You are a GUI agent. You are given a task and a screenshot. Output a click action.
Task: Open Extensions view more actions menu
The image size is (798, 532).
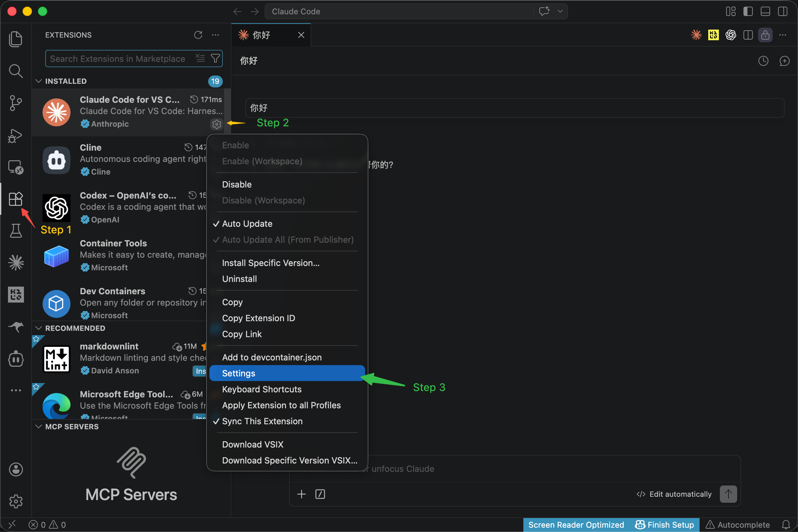tap(215, 35)
